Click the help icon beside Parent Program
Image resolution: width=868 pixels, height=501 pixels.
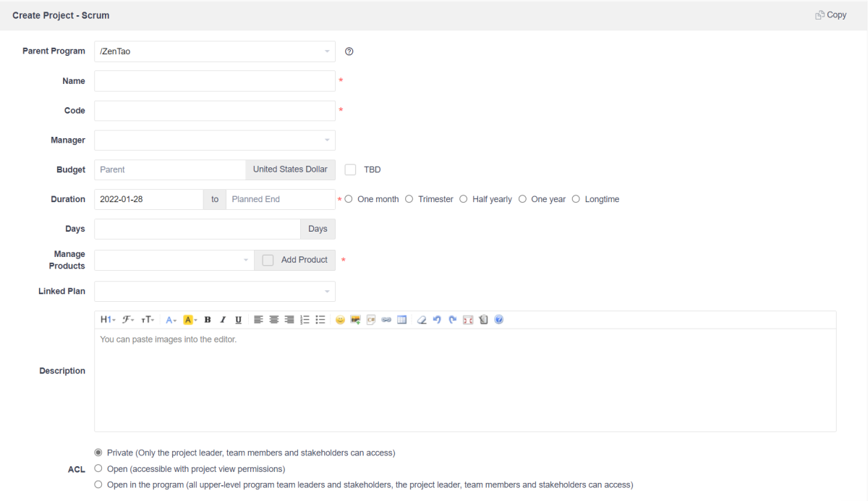click(349, 51)
